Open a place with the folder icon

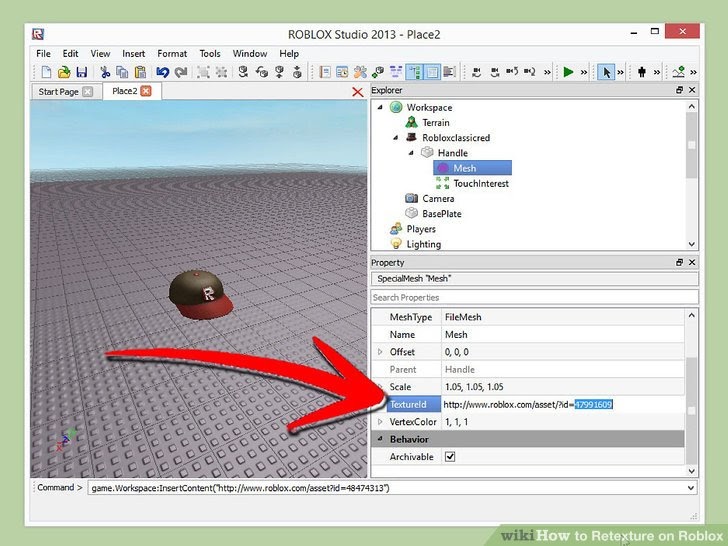64,72
